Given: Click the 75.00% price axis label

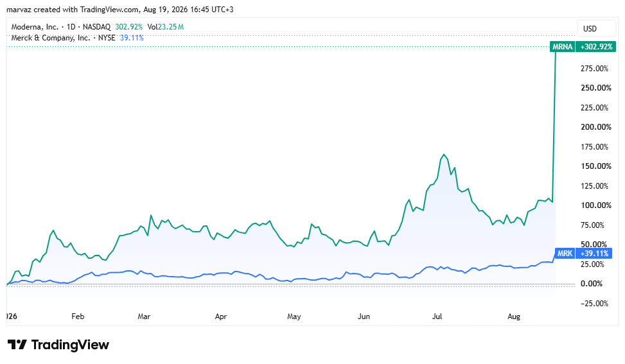Looking at the screenshot, I should (x=593, y=225).
